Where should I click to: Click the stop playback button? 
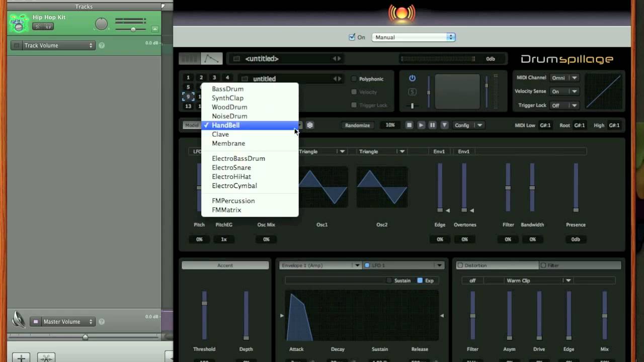409,125
